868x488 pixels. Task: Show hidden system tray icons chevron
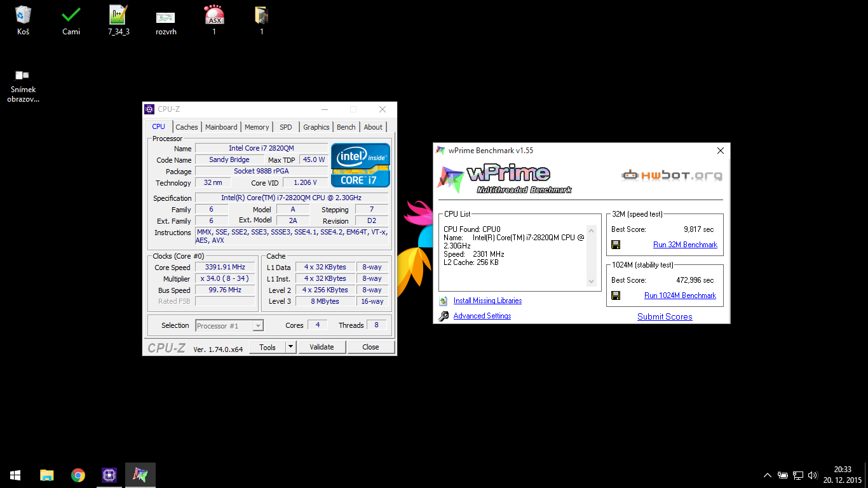pyautogui.click(x=768, y=475)
